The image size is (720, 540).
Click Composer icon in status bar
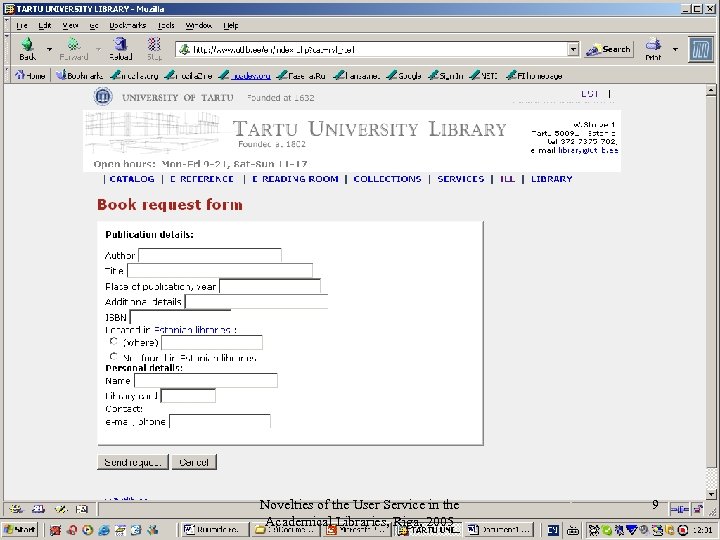pos(60,508)
